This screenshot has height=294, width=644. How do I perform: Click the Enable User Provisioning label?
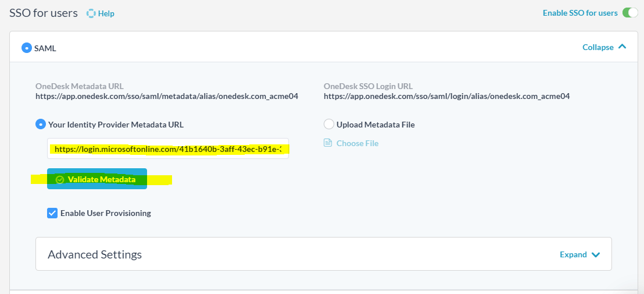(x=106, y=213)
